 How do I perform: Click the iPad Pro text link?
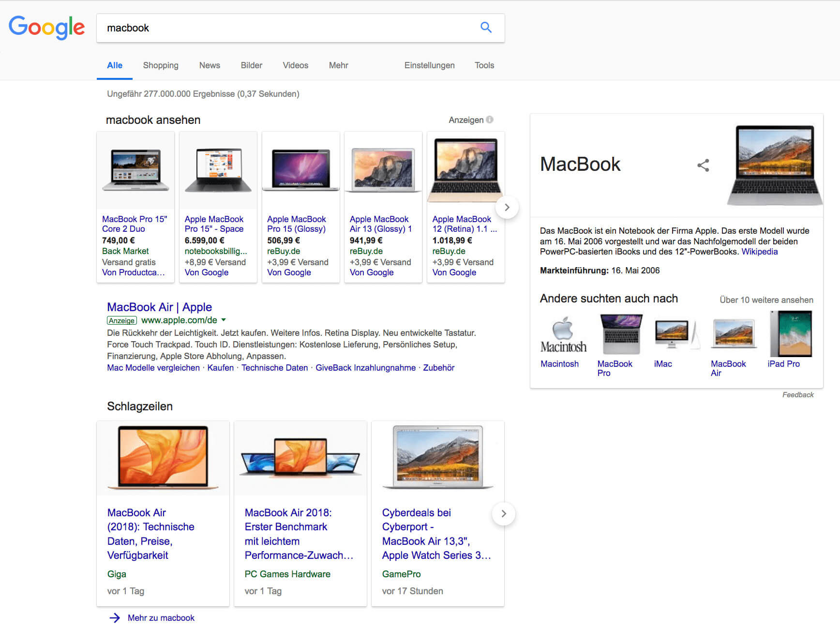point(783,364)
